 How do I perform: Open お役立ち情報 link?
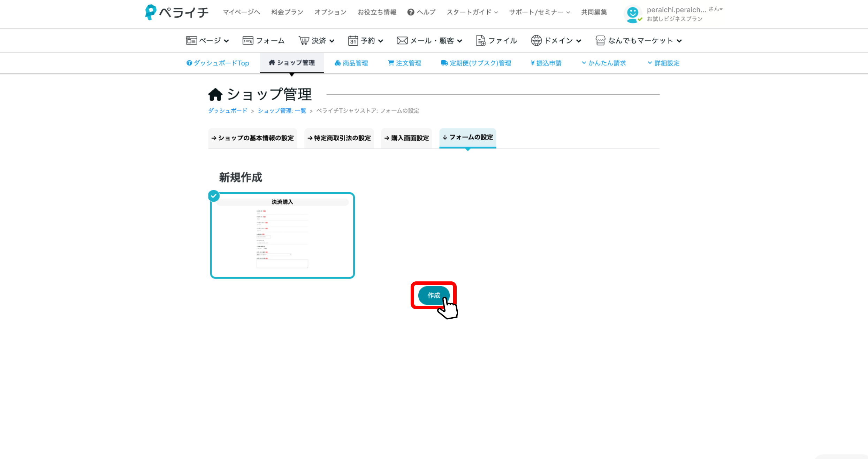377,12
